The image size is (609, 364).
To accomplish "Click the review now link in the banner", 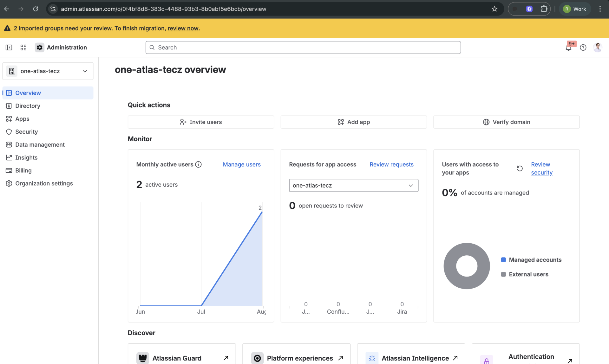I will pos(183,28).
